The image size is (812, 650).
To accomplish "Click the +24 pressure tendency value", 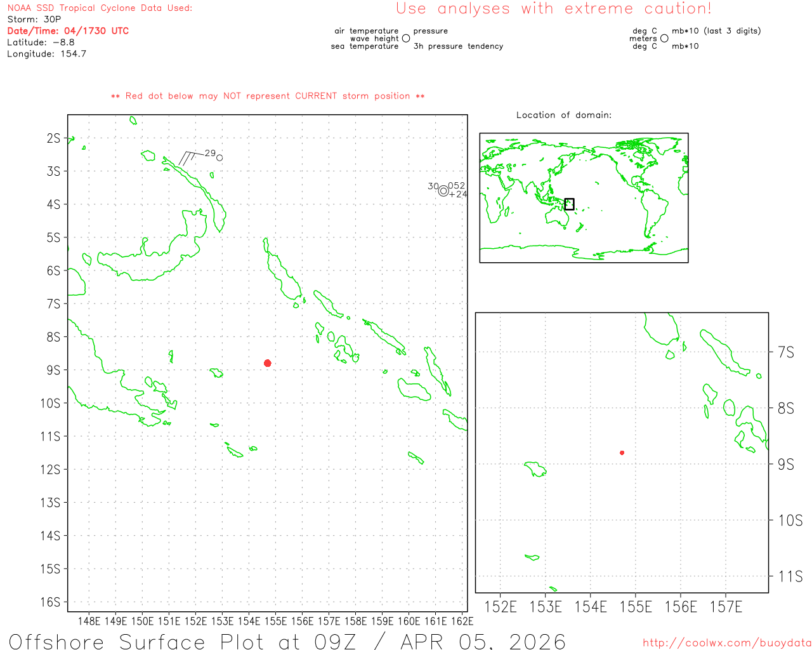I will pos(458,195).
